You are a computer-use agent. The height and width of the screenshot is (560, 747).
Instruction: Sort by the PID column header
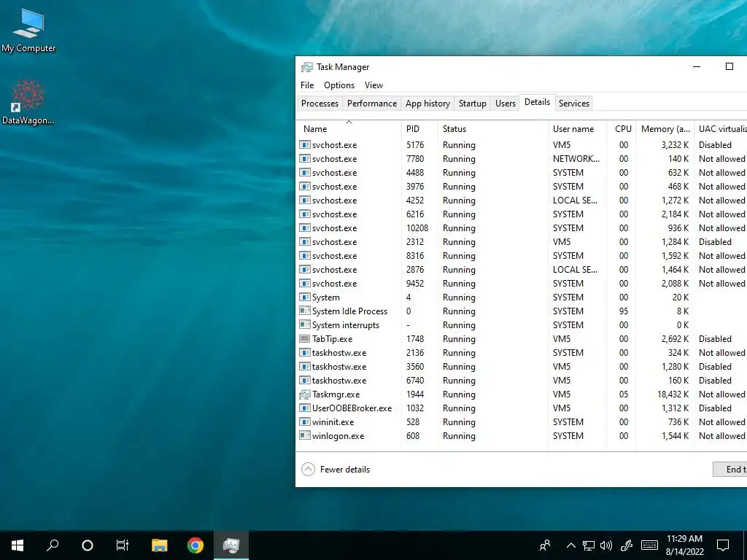coord(419,128)
